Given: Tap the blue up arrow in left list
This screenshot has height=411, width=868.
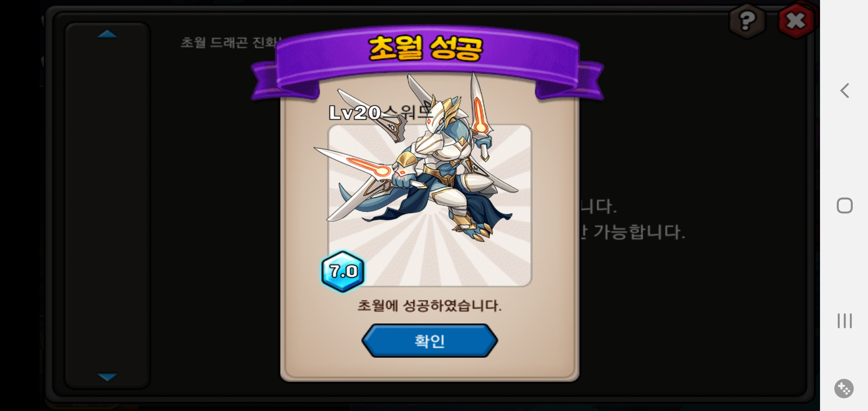Looking at the screenshot, I should click(x=107, y=34).
